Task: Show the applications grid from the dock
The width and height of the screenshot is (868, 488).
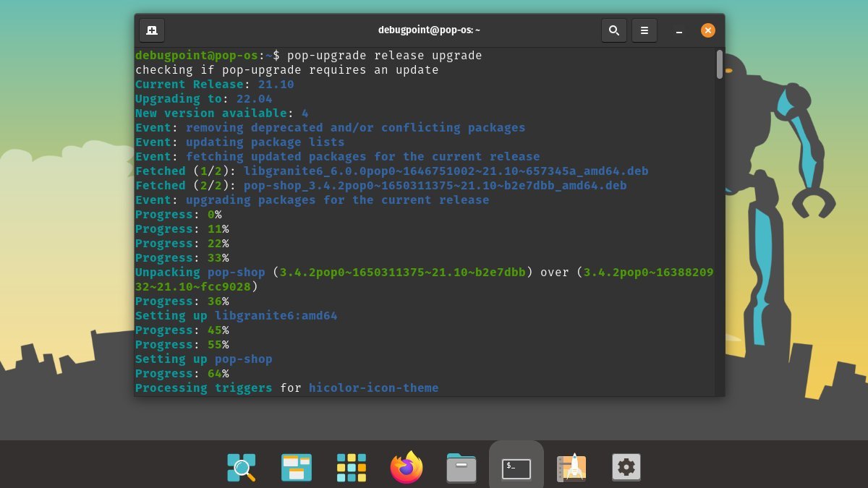Action: click(352, 468)
